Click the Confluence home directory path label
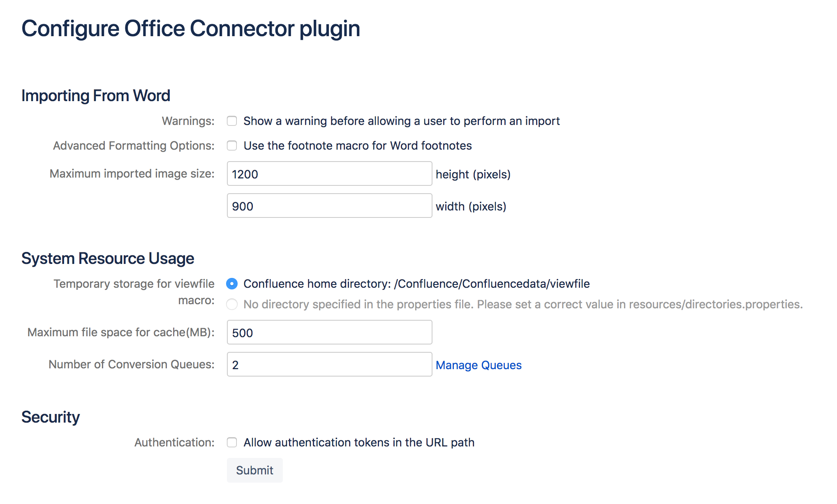 pos(416,284)
